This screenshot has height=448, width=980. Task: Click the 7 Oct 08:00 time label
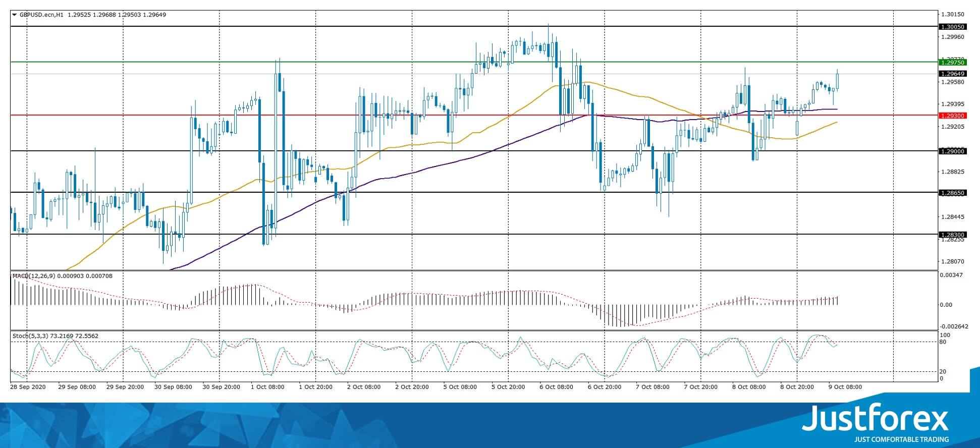click(x=653, y=387)
